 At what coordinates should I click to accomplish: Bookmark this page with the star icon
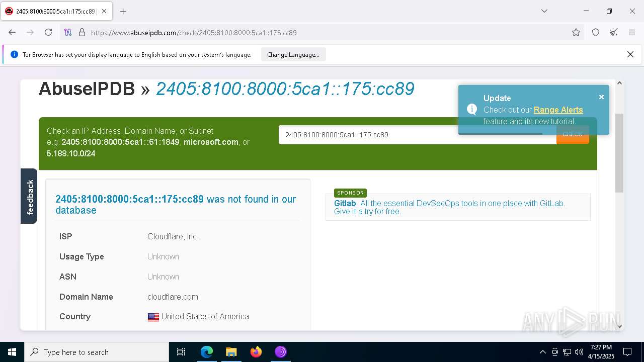576,32
